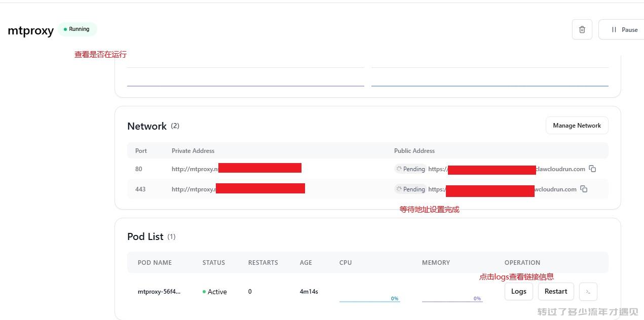Click the pod age 4m14s
This screenshot has width=644, height=320.
click(x=309, y=292)
